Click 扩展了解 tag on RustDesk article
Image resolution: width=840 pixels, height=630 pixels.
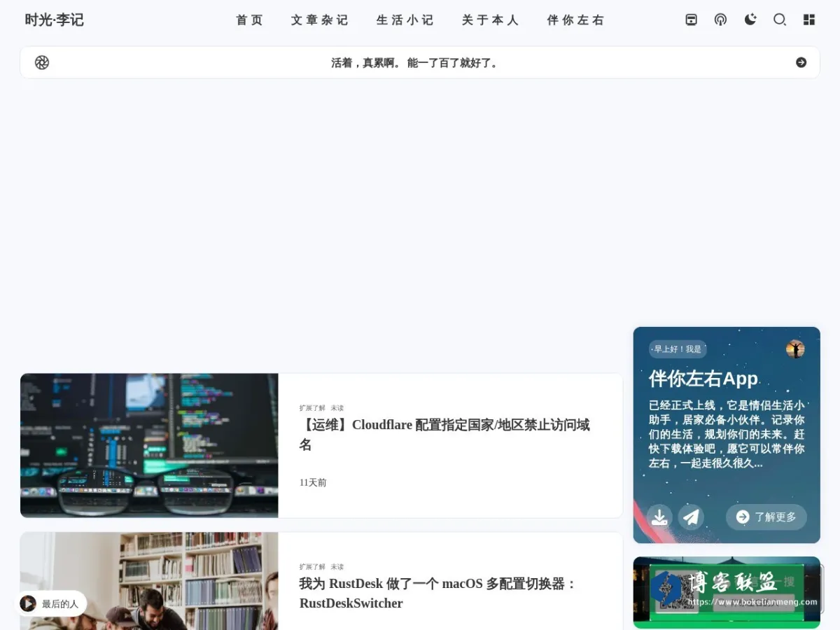pos(312,567)
